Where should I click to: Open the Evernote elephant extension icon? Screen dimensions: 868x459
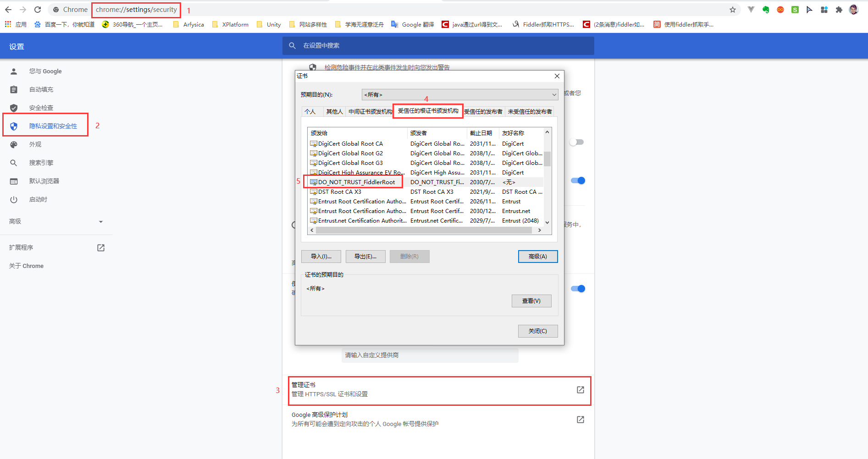(766, 10)
